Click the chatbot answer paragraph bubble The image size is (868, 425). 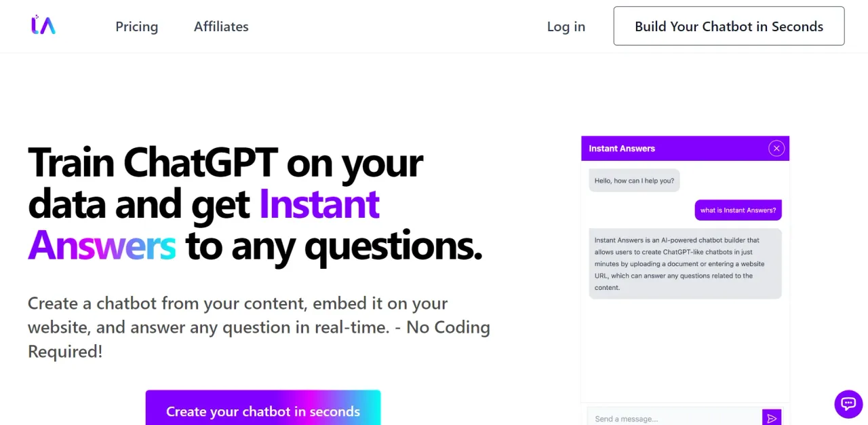(685, 263)
